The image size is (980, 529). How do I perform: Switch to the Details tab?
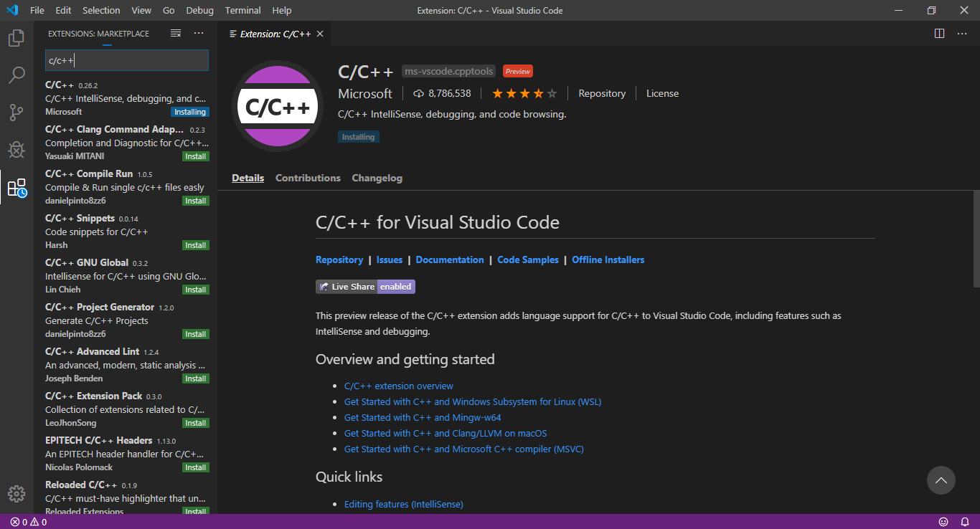click(x=248, y=178)
